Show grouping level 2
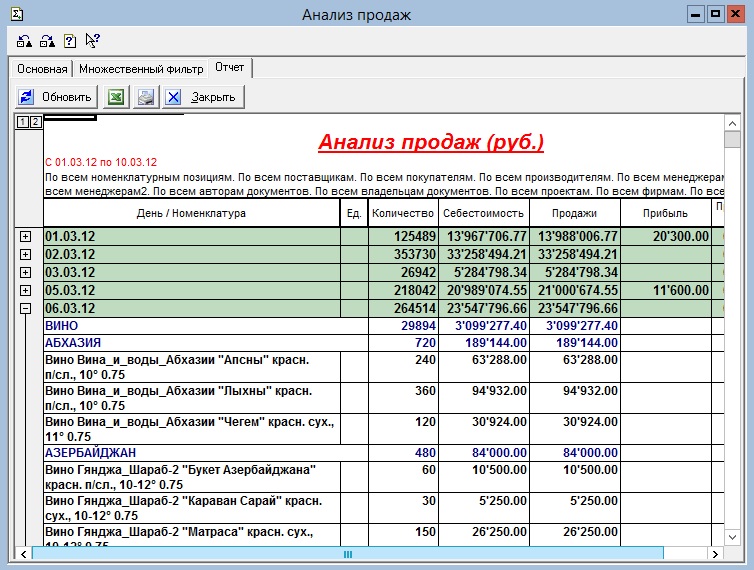 point(36,122)
